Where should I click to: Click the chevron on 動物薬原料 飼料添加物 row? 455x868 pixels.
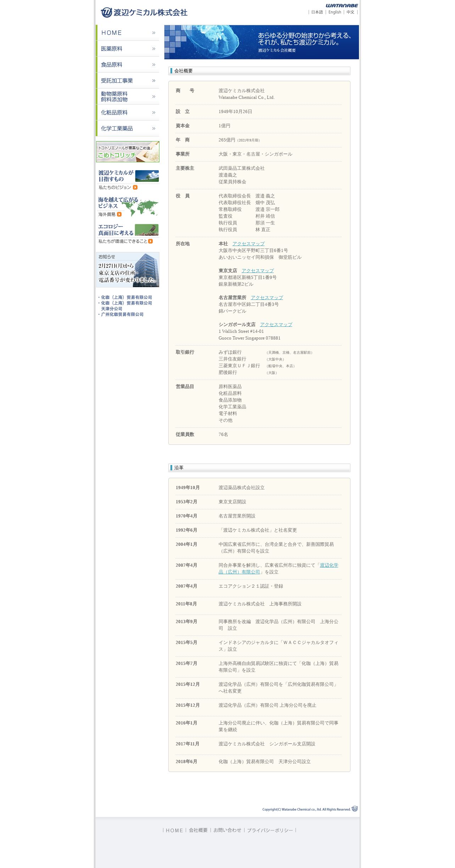pyautogui.click(x=154, y=97)
